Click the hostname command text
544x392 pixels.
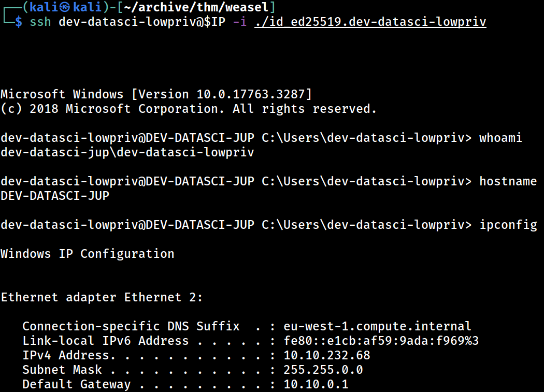coord(508,181)
